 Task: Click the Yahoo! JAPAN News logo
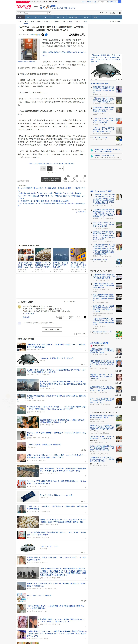28,7
